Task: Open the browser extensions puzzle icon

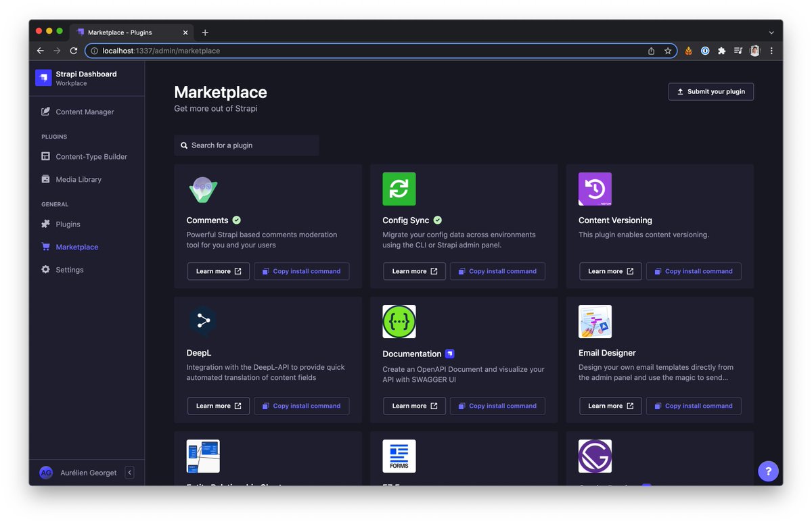Action: click(721, 51)
